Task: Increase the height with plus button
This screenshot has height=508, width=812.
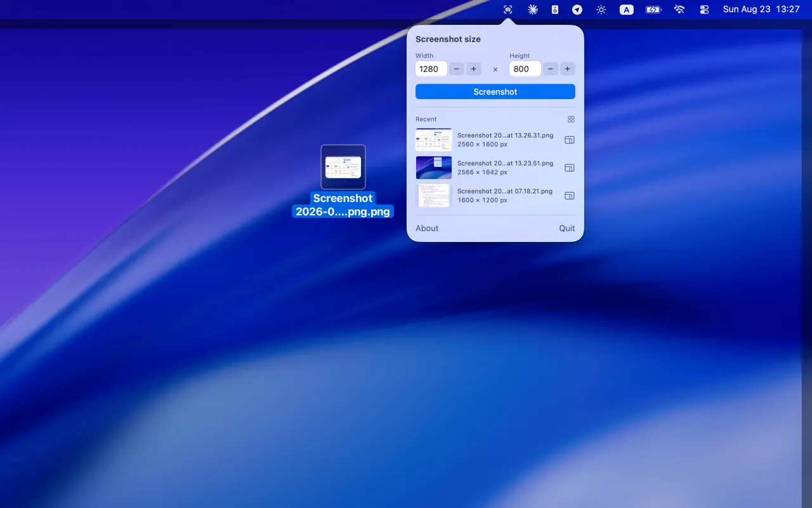Action: pyautogui.click(x=567, y=69)
